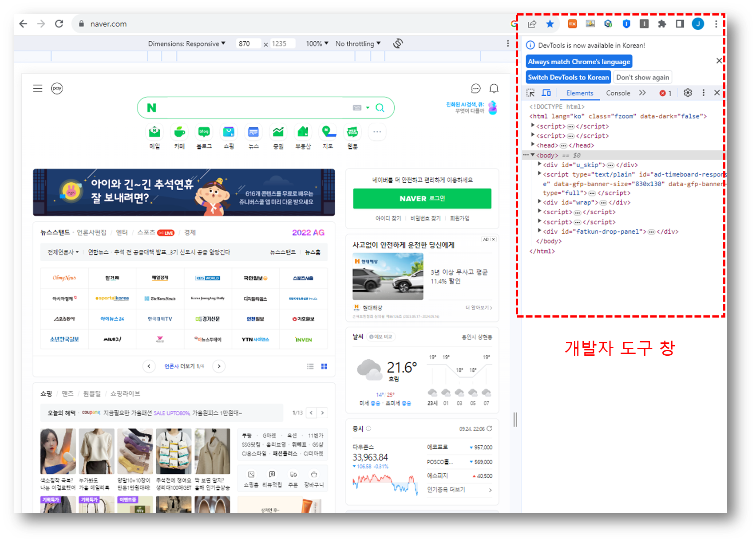
Task: Switch news stand to list view
Action: tap(310, 366)
